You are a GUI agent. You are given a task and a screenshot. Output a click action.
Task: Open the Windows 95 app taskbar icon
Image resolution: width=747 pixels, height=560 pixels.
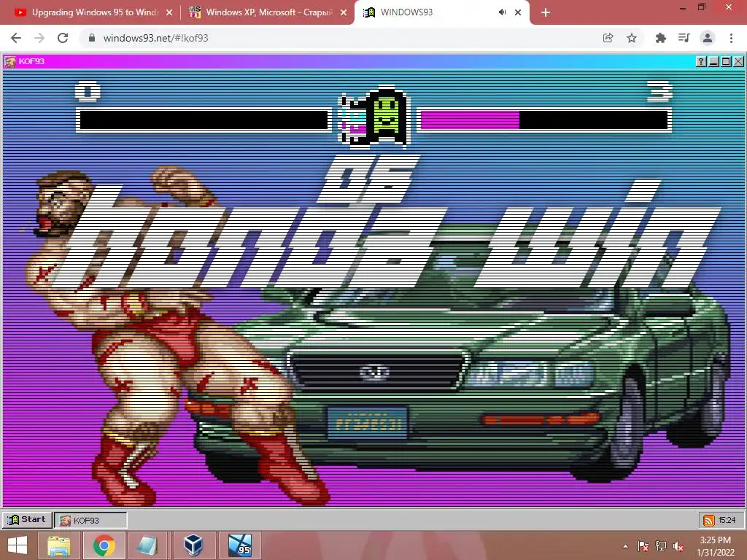(x=239, y=545)
